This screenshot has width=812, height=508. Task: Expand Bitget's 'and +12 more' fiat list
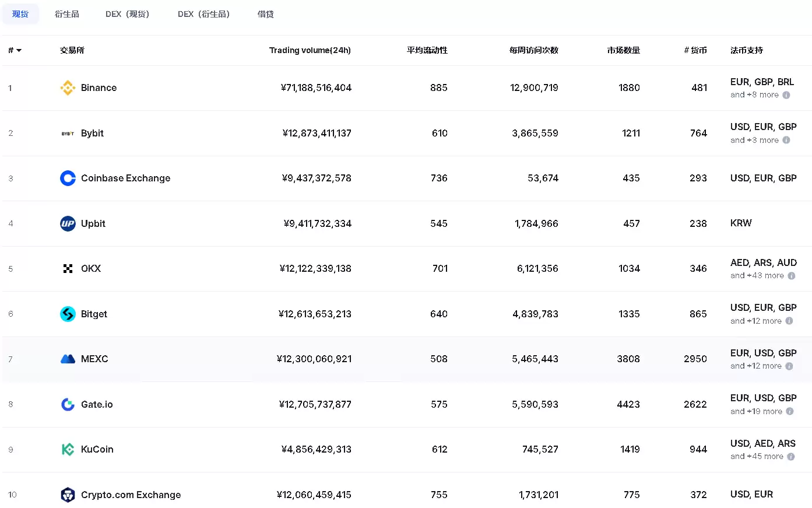coord(755,321)
